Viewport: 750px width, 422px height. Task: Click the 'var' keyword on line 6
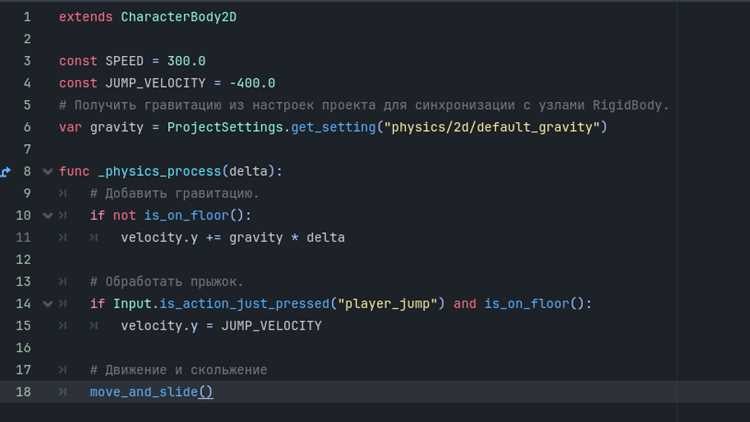coord(70,127)
